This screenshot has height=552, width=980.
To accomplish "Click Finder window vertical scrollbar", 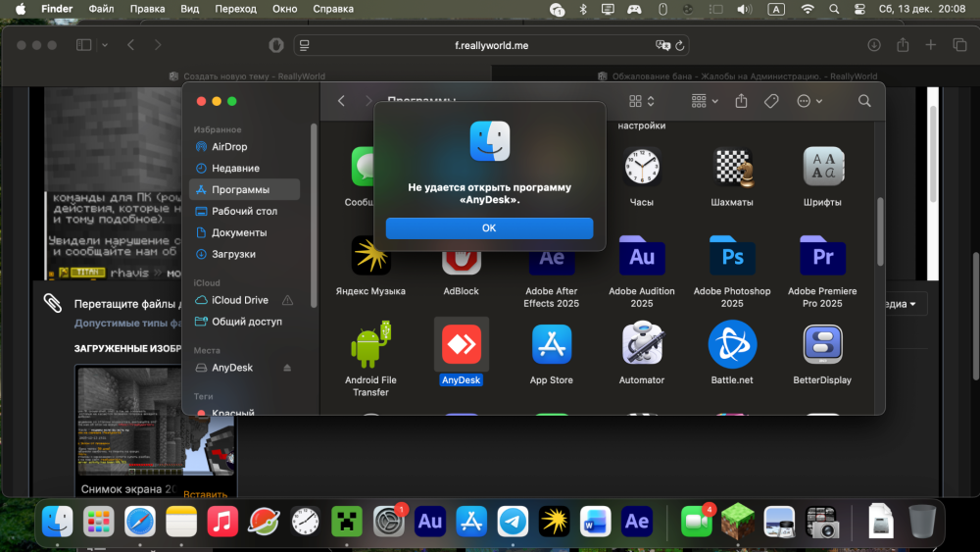I will pyautogui.click(x=880, y=231).
